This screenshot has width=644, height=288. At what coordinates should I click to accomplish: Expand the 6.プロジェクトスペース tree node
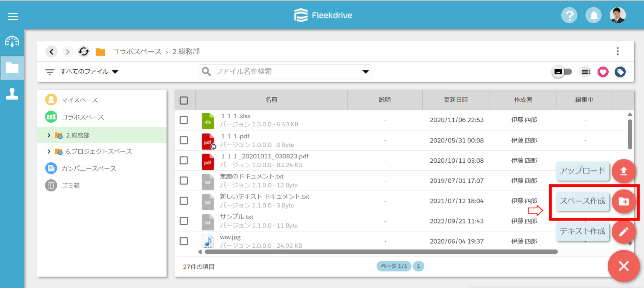49,151
